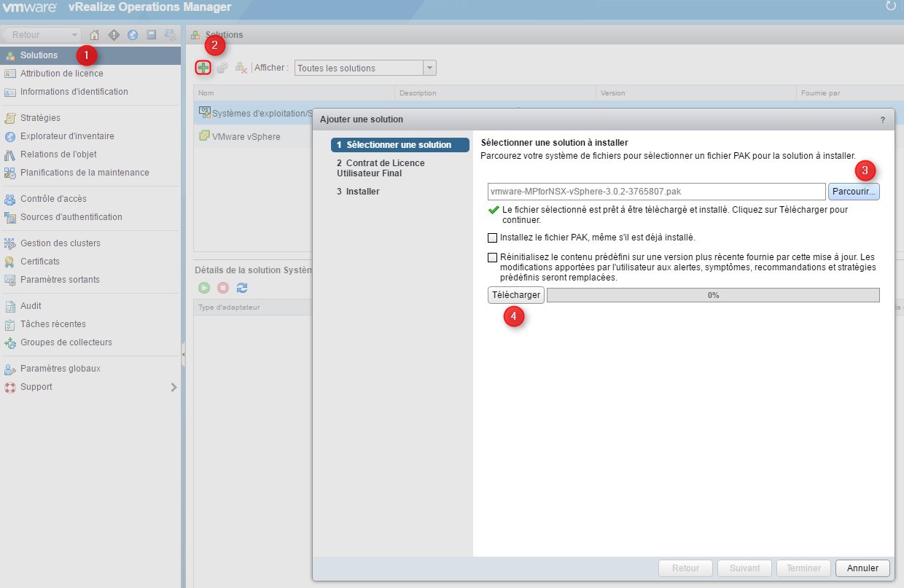Check the 'Réinitialisez le contenu prédéfini' option
904x588 pixels.
(493, 257)
